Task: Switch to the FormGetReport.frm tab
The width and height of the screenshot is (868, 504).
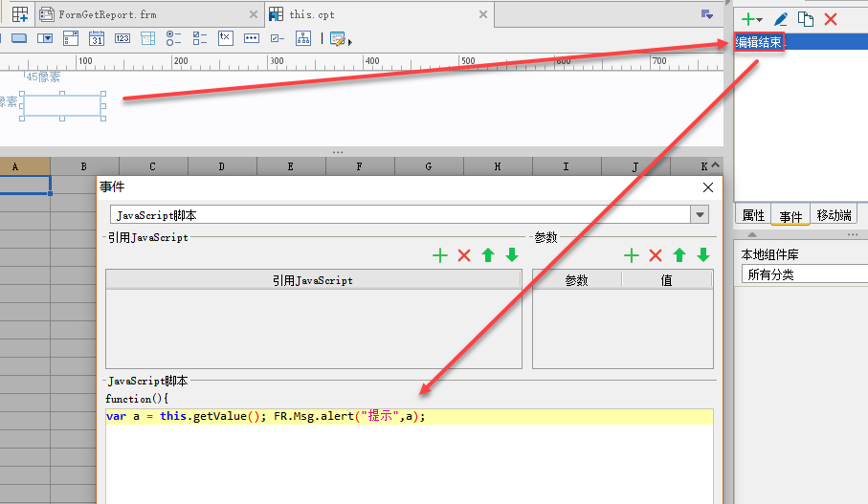Action: pos(108,15)
